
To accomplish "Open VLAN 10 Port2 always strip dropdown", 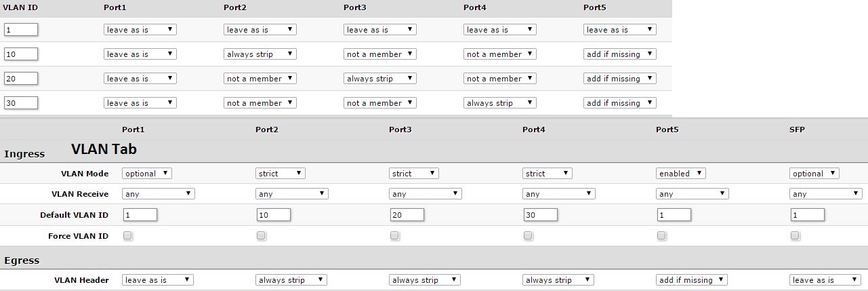I will pyautogui.click(x=260, y=54).
